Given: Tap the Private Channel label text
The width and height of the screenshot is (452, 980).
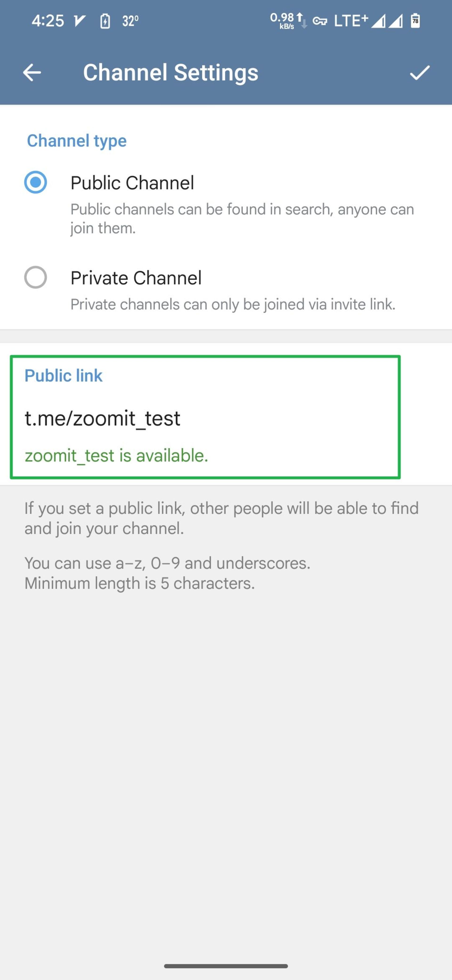Looking at the screenshot, I should (136, 278).
